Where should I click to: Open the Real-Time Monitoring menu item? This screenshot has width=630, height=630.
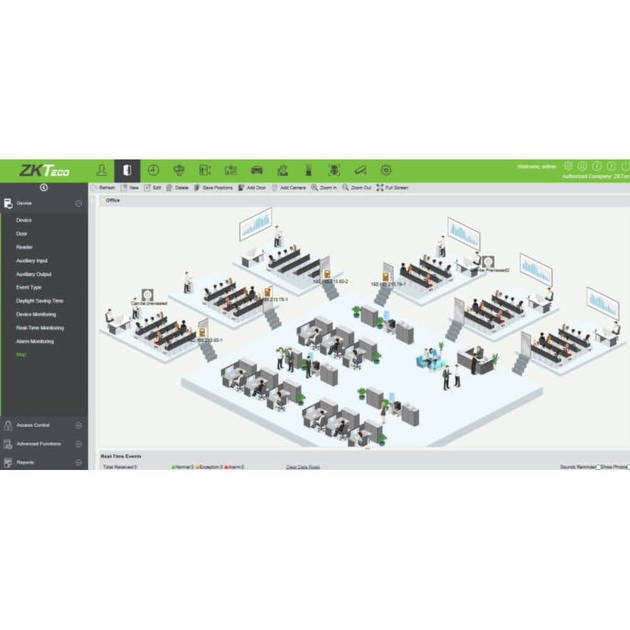coord(40,328)
